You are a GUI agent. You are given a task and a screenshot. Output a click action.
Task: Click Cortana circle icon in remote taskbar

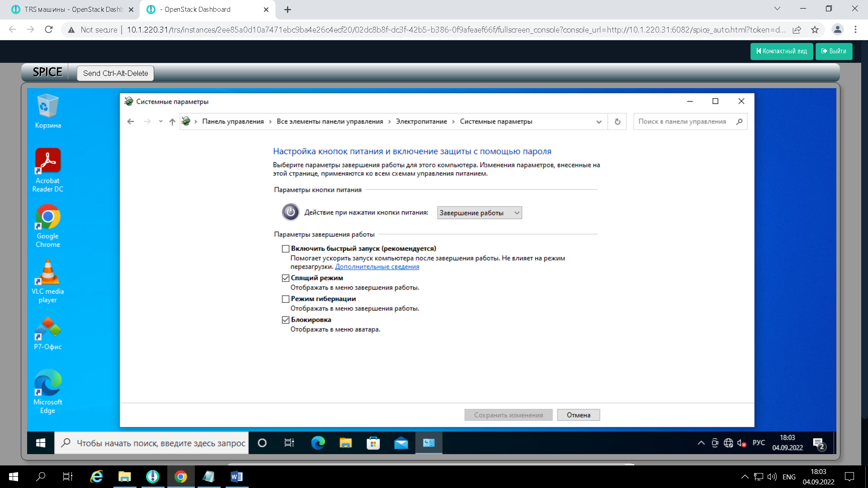click(x=262, y=443)
